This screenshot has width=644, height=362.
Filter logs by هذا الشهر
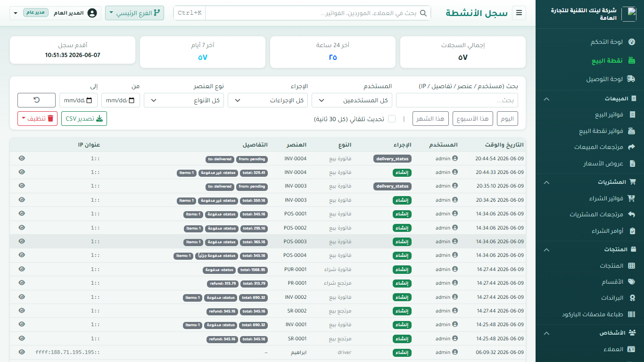click(431, 119)
